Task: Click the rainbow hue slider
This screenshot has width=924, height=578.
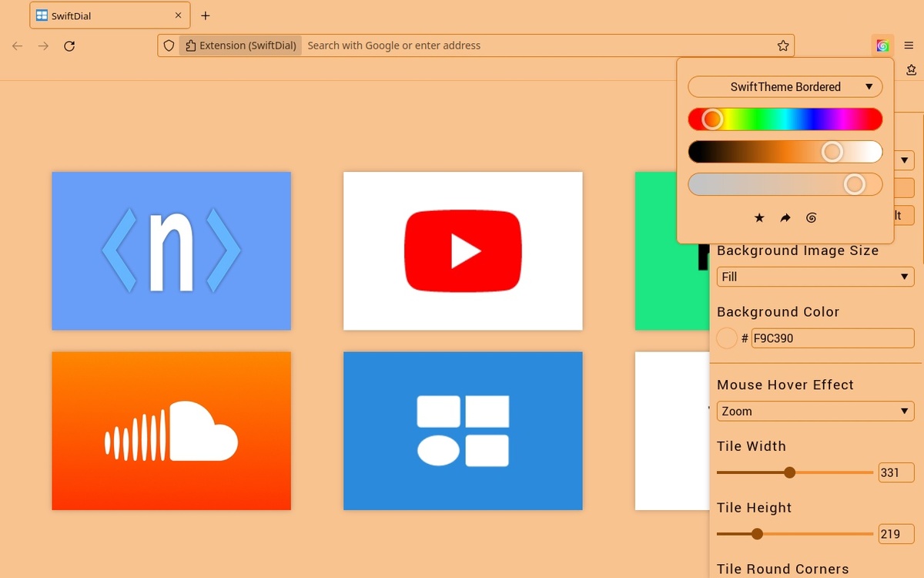Action: (785, 119)
